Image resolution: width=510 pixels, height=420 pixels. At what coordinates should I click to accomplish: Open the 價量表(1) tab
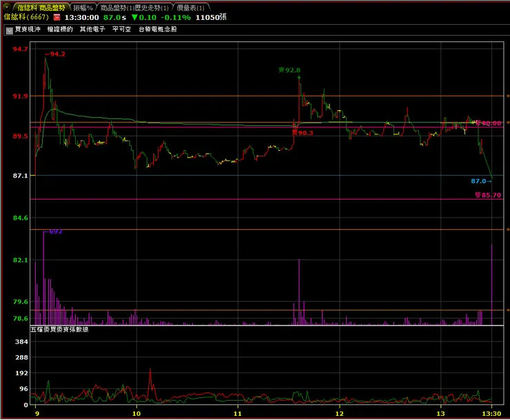click(191, 8)
